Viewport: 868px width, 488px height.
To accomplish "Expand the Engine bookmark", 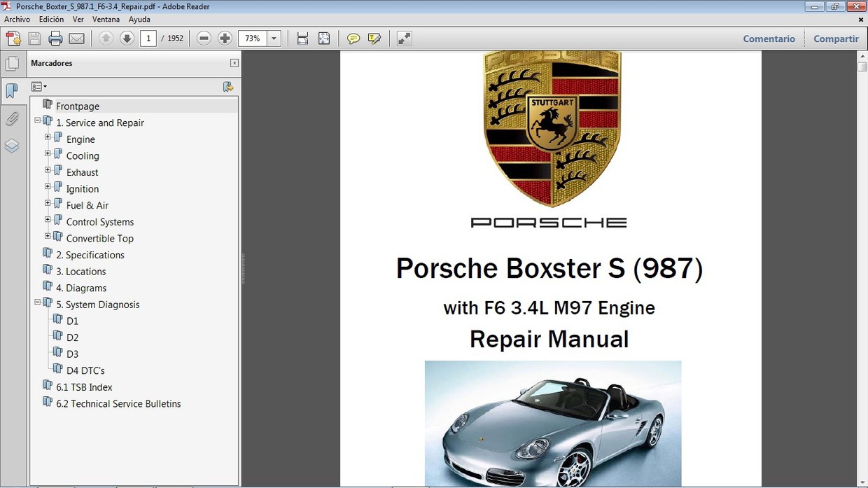I will pos(48,137).
